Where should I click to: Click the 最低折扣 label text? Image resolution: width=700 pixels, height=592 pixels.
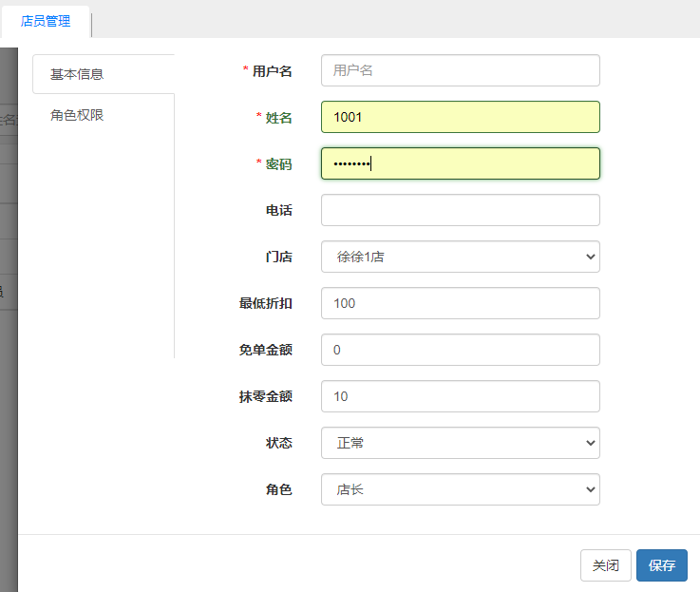[265, 303]
